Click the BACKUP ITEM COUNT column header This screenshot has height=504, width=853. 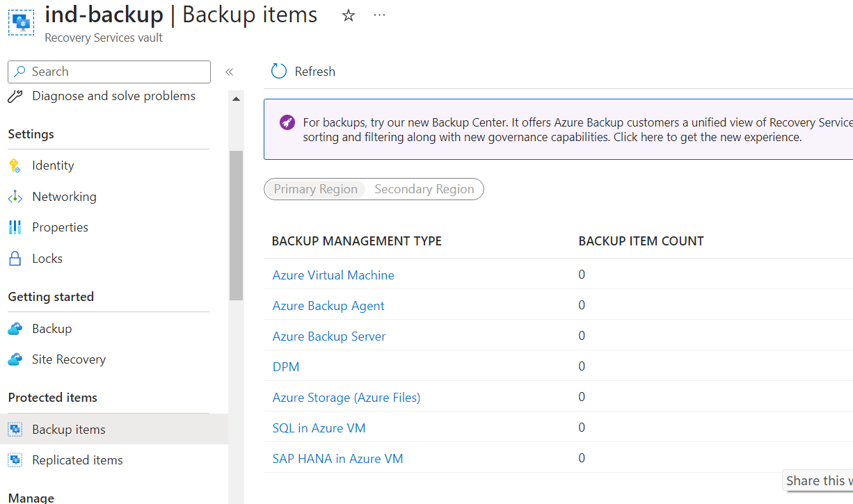tap(641, 241)
